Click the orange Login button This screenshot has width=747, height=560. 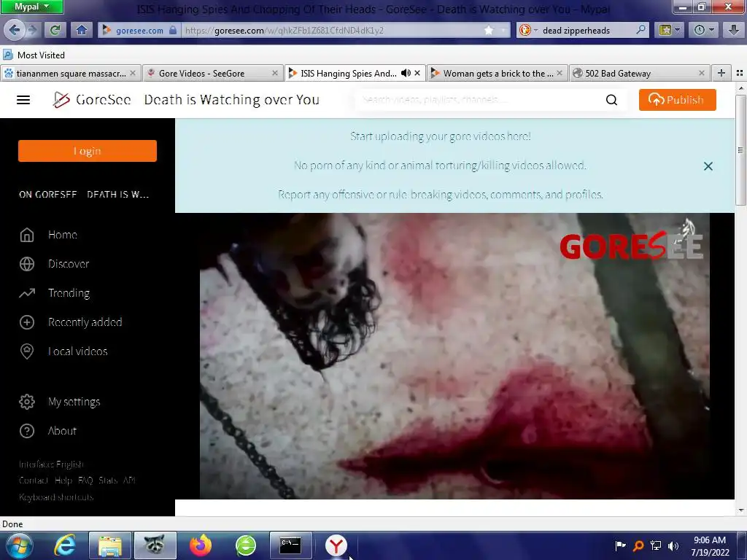tap(88, 151)
